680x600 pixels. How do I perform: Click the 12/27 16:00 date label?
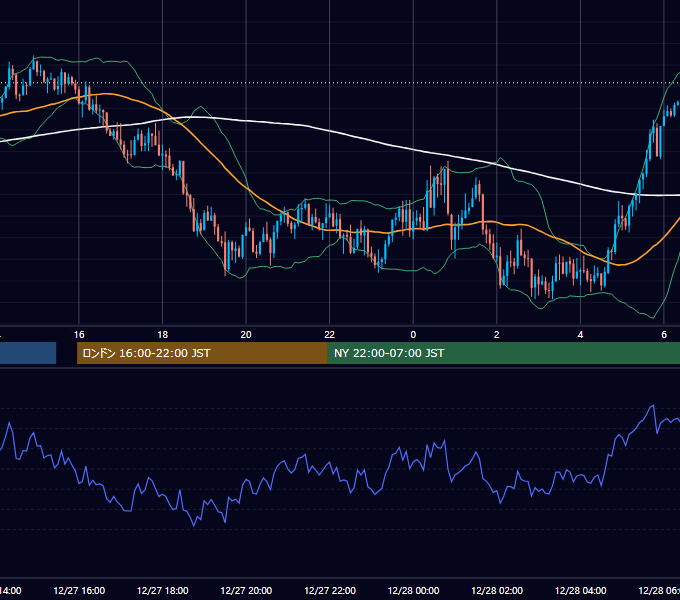[79, 590]
